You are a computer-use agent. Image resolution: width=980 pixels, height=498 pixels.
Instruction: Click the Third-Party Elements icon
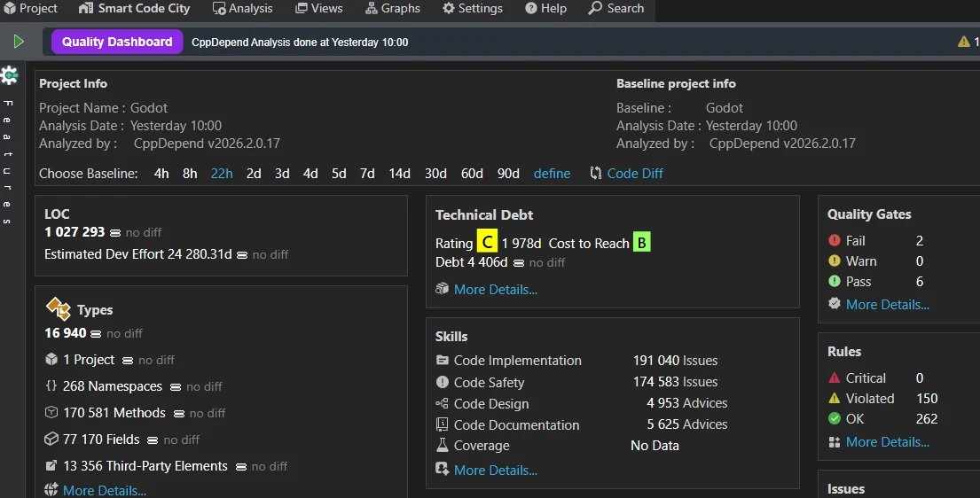click(x=51, y=465)
